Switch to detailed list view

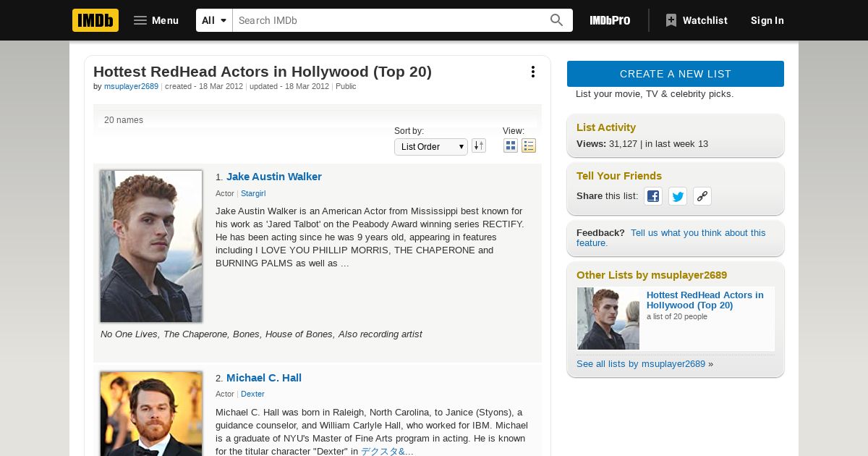pos(529,146)
